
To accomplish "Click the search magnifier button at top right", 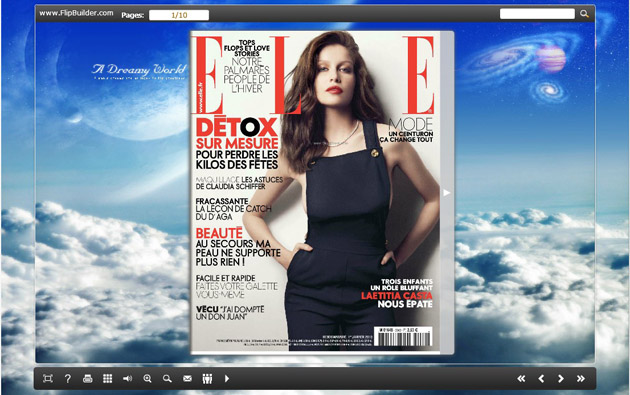I will (x=584, y=14).
